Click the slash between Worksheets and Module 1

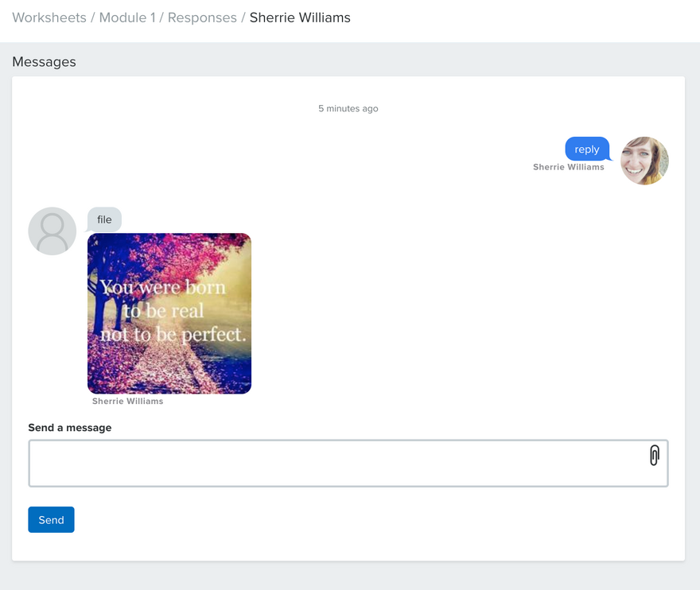93,17
